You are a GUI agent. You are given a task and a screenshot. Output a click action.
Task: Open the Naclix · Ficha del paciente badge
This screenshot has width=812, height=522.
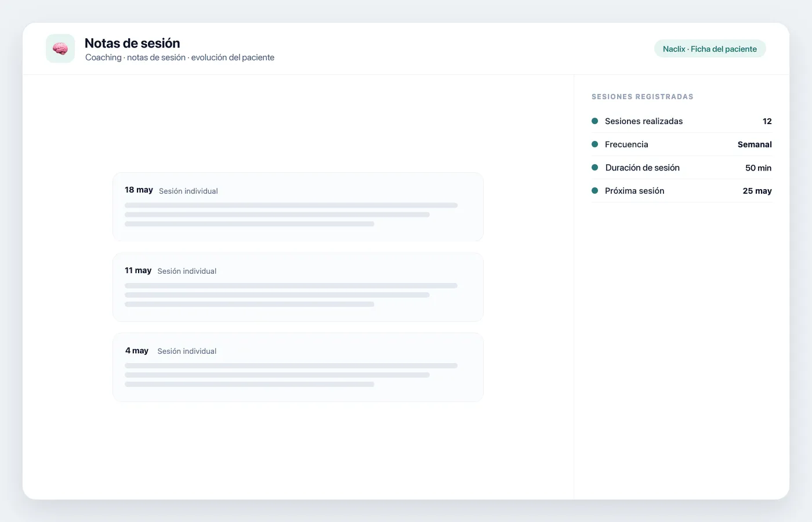click(x=710, y=49)
